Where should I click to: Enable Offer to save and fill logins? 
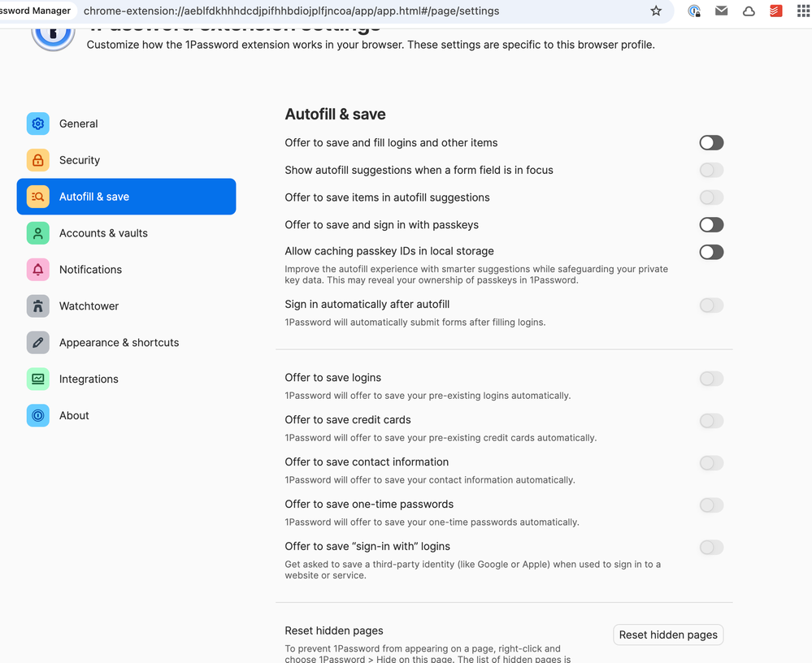click(711, 143)
